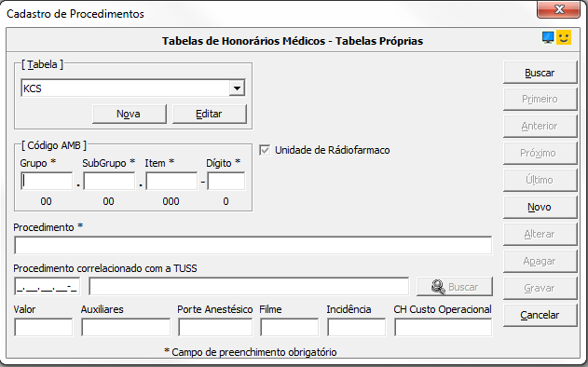Click the Cancelar button
588x367 pixels.
tap(540, 315)
